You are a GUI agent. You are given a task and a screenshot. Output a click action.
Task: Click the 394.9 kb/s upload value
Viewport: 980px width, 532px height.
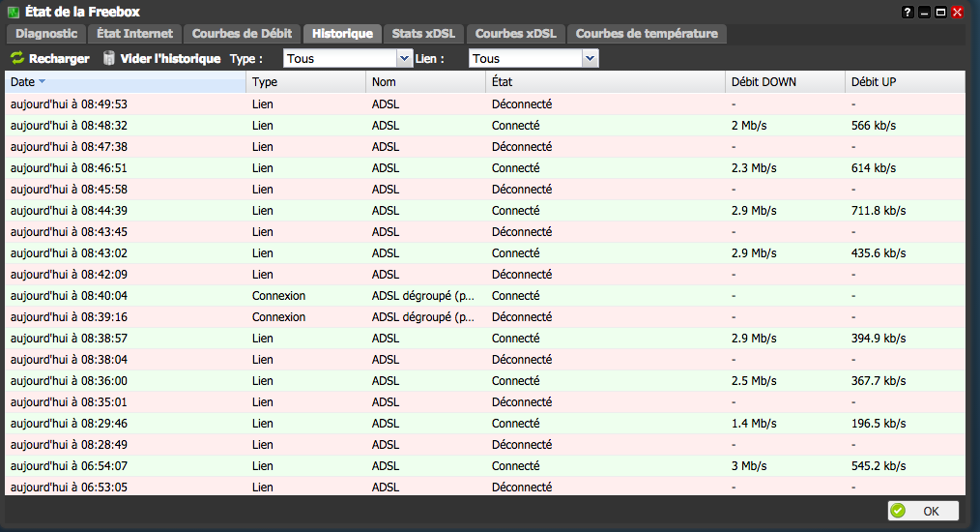879,338
